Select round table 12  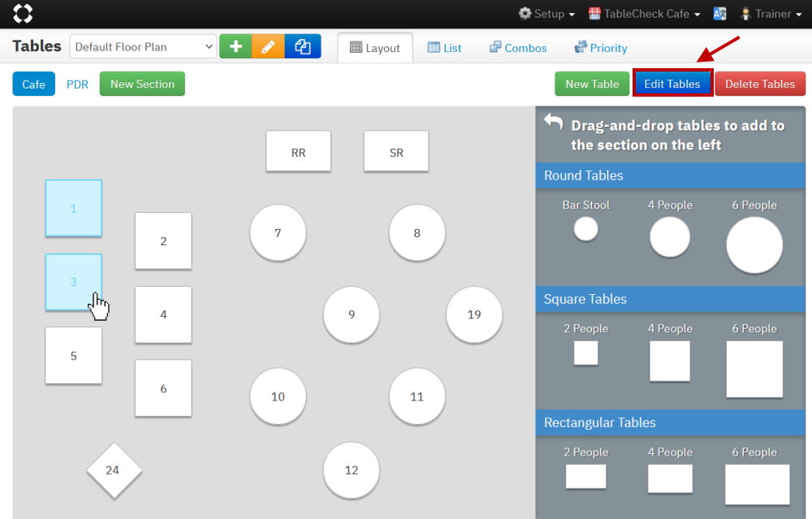click(x=352, y=470)
